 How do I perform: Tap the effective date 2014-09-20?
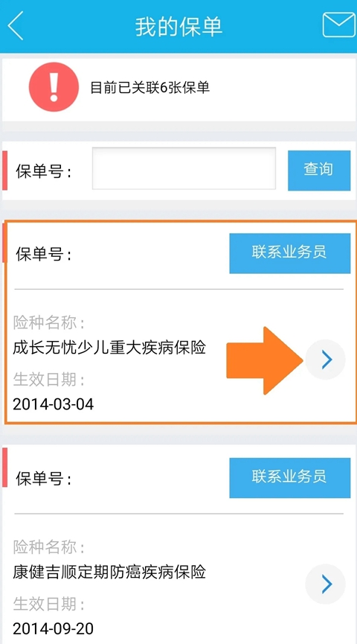pos(54,628)
